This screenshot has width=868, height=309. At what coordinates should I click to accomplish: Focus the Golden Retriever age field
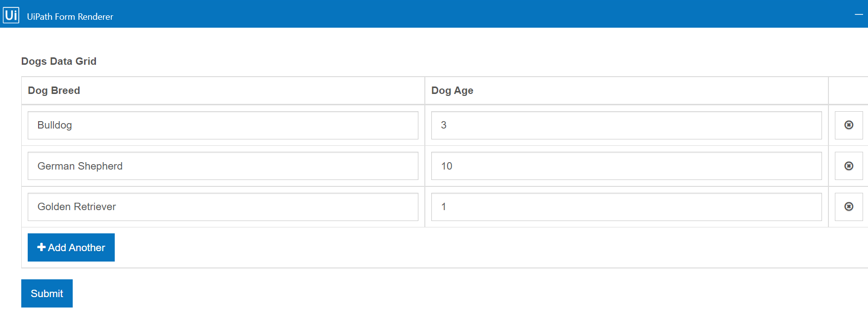626,207
